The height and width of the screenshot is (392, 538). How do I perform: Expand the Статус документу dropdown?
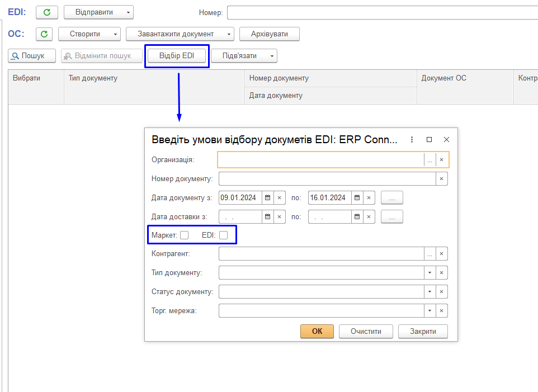(430, 292)
